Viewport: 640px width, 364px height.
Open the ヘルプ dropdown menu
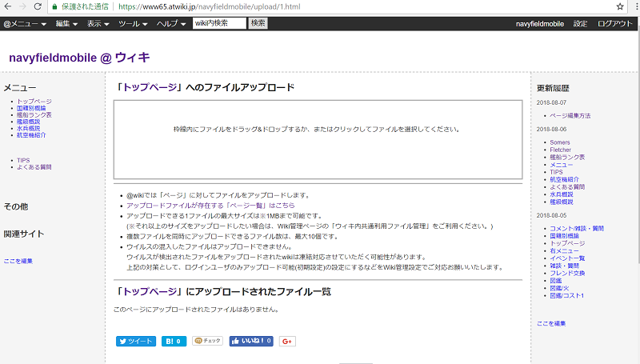(x=171, y=24)
